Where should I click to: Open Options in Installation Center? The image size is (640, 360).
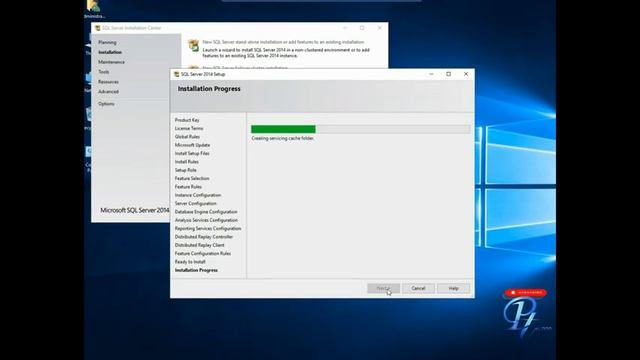tap(106, 104)
